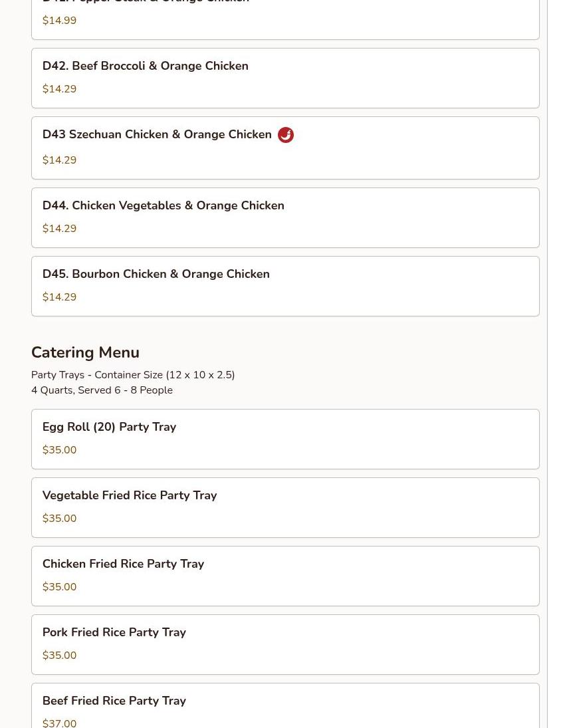Click the Catering Menu heading

tap(85, 352)
